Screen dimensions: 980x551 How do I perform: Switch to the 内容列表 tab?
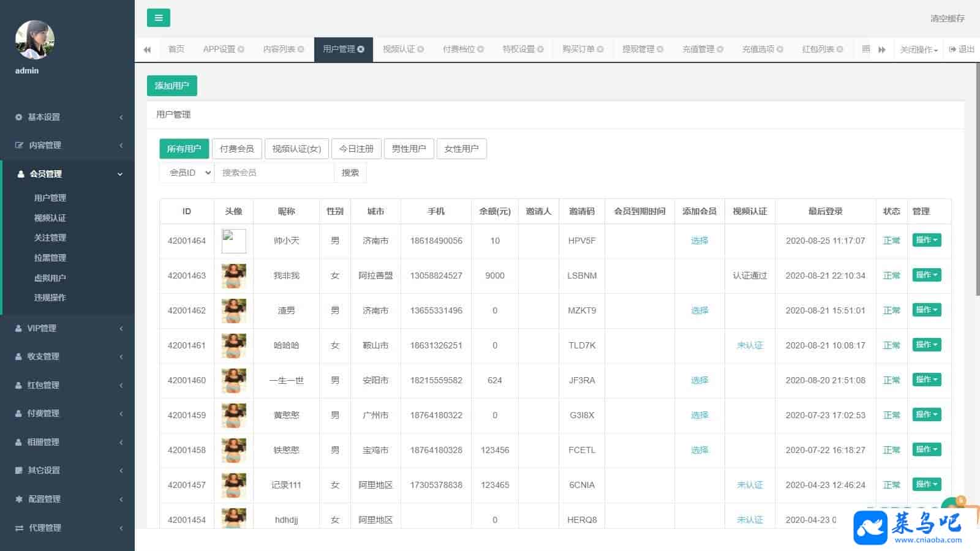[279, 50]
